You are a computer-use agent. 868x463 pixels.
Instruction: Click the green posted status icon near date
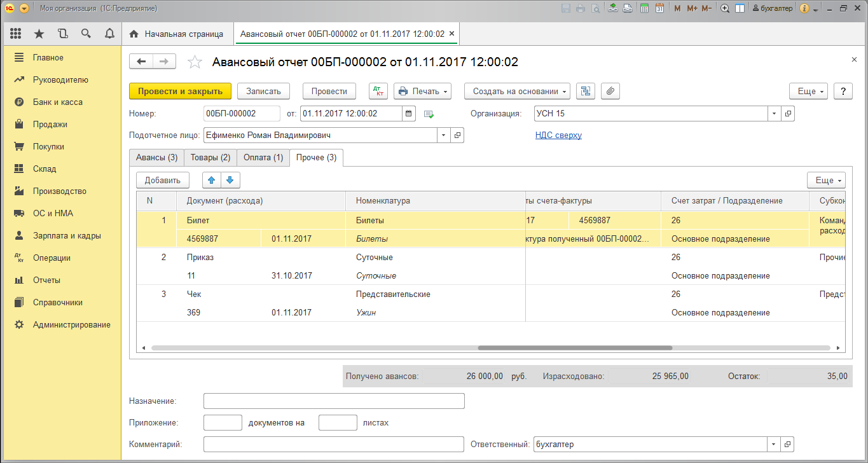(x=429, y=114)
